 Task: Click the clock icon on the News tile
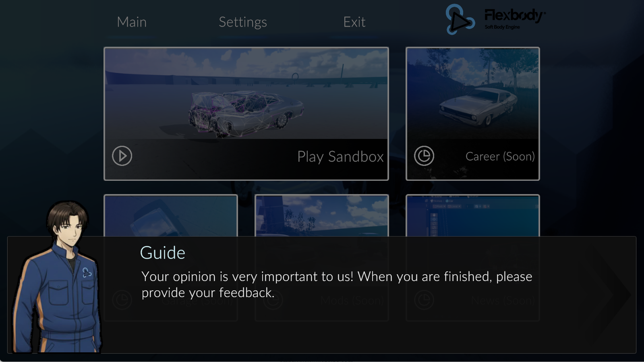click(x=424, y=300)
